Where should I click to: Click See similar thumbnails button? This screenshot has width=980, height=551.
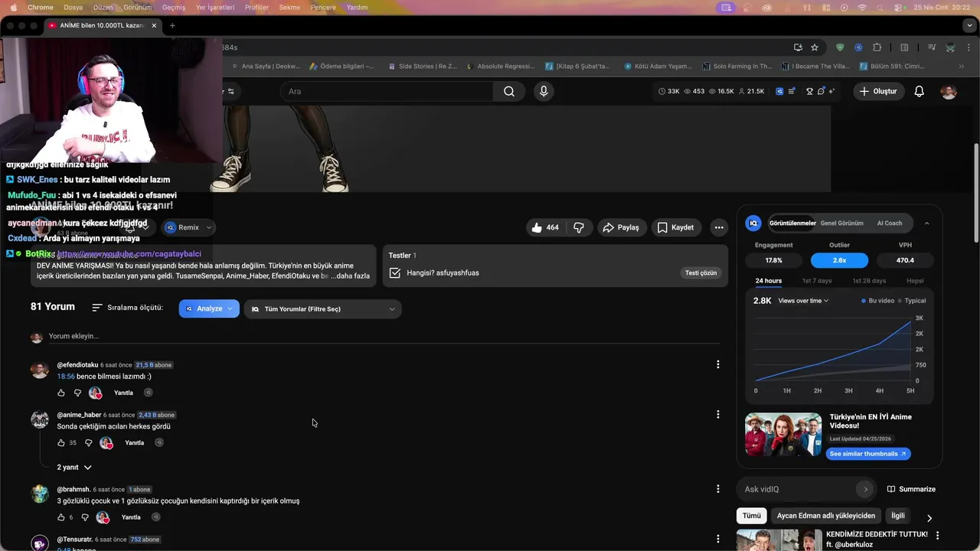pyautogui.click(x=867, y=454)
